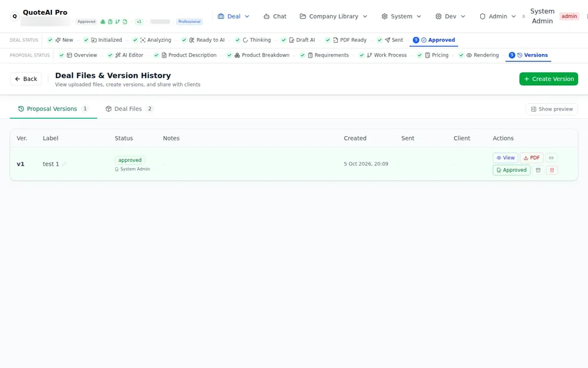Select the Sent deal status step
Image resolution: width=588 pixels, height=368 pixels.
(390, 40)
